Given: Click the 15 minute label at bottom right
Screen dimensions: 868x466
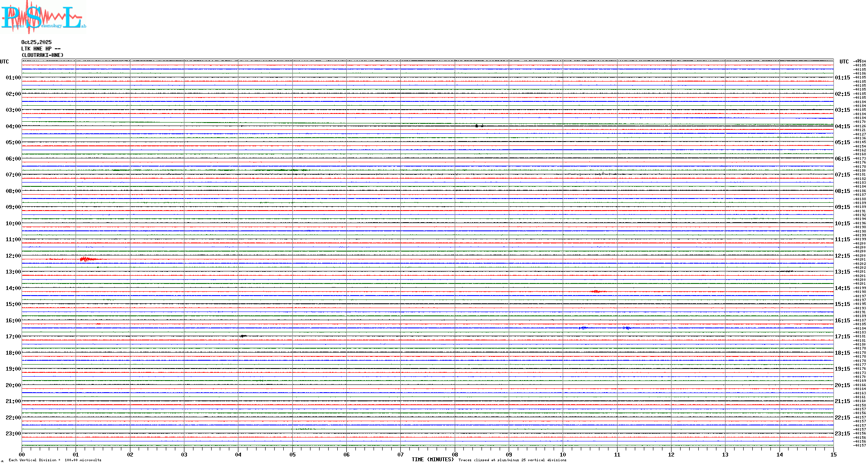Looking at the screenshot, I should [x=833, y=454].
